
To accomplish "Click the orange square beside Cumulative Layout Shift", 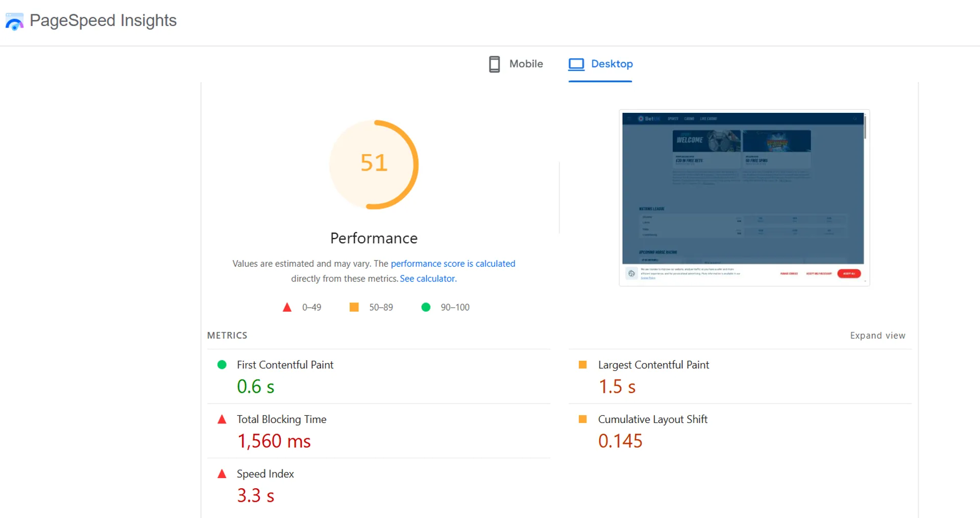I will click(582, 419).
